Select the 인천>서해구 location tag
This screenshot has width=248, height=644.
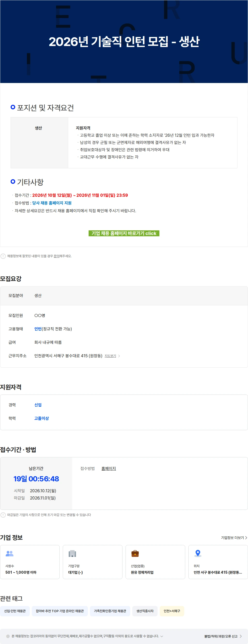pos(172,611)
